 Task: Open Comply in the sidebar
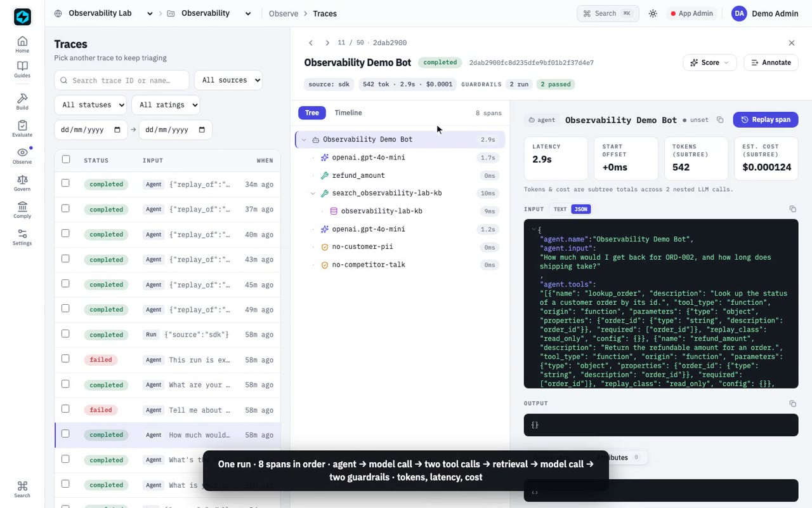22,210
